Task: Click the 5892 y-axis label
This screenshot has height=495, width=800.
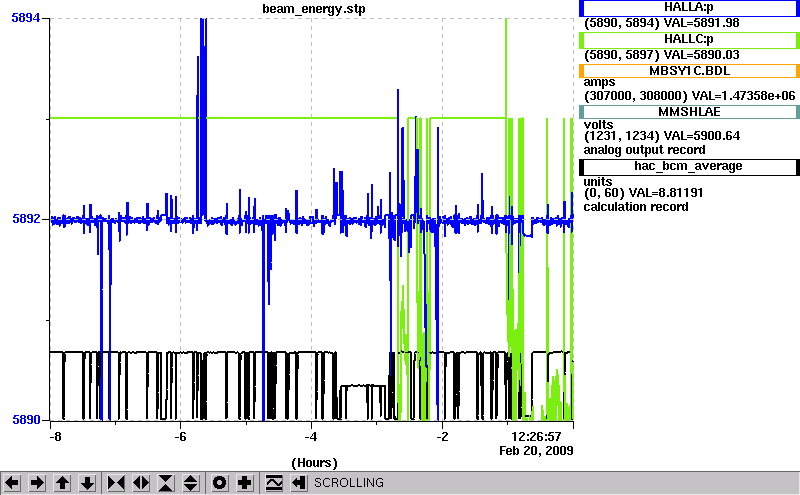Action: 26,218
